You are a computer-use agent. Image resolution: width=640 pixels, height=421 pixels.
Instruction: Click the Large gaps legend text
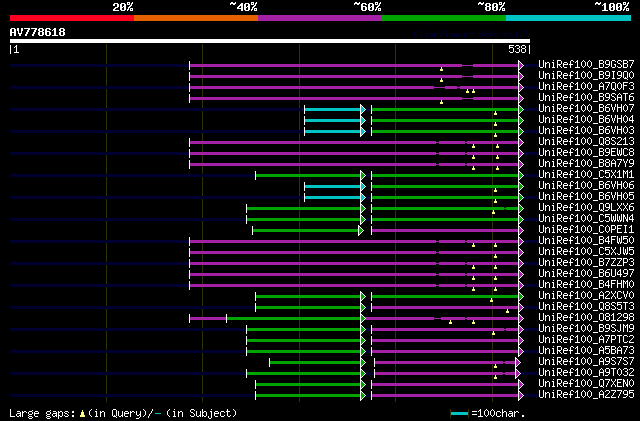pos(123,413)
